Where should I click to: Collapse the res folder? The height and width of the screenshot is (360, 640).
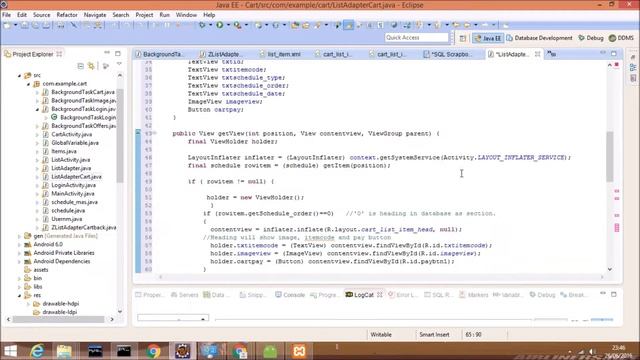coord(19,296)
